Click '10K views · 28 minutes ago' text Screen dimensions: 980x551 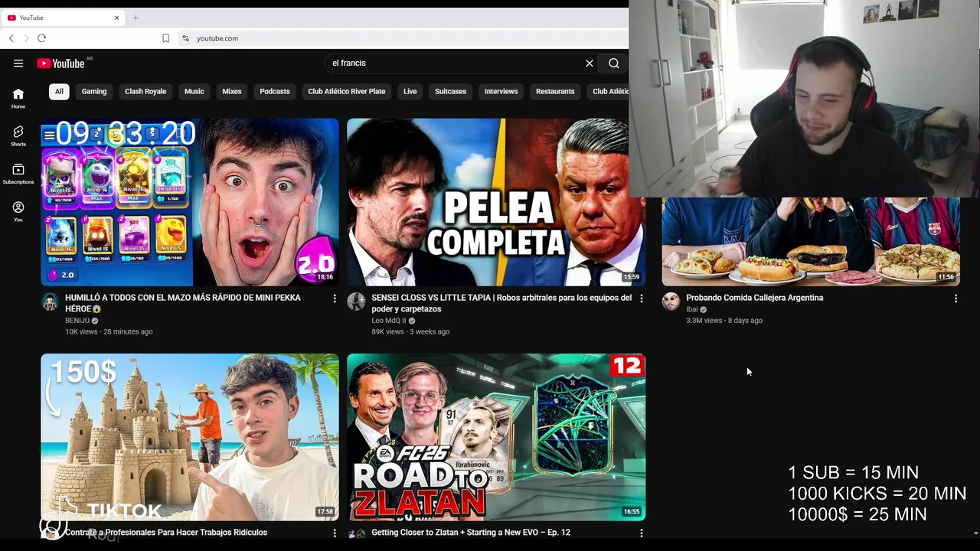point(109,332)
